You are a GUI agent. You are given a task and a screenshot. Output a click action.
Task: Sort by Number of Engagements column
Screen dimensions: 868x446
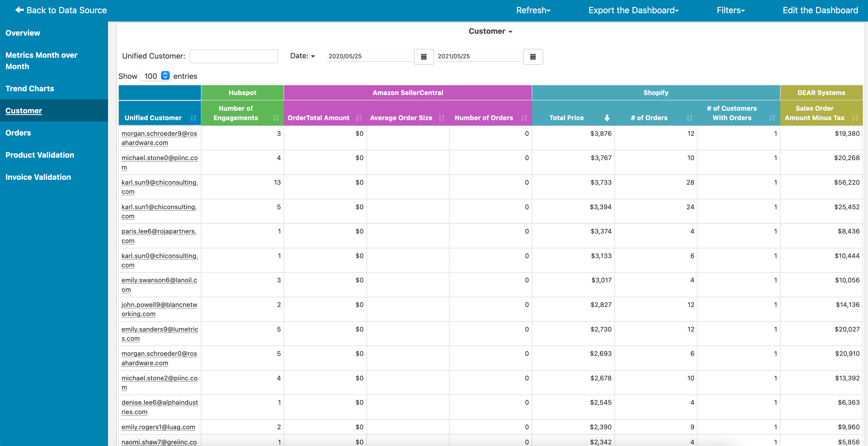pos(276,118)
